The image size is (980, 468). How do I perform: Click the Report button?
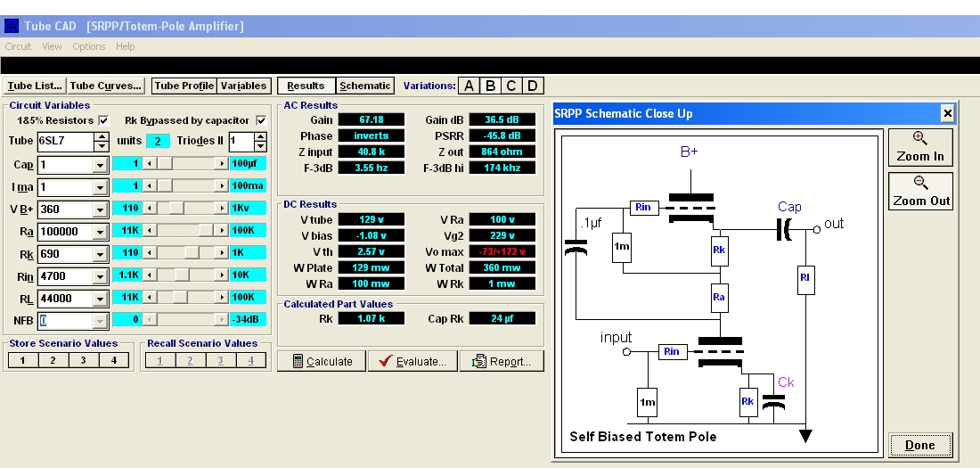pos(502,361)
